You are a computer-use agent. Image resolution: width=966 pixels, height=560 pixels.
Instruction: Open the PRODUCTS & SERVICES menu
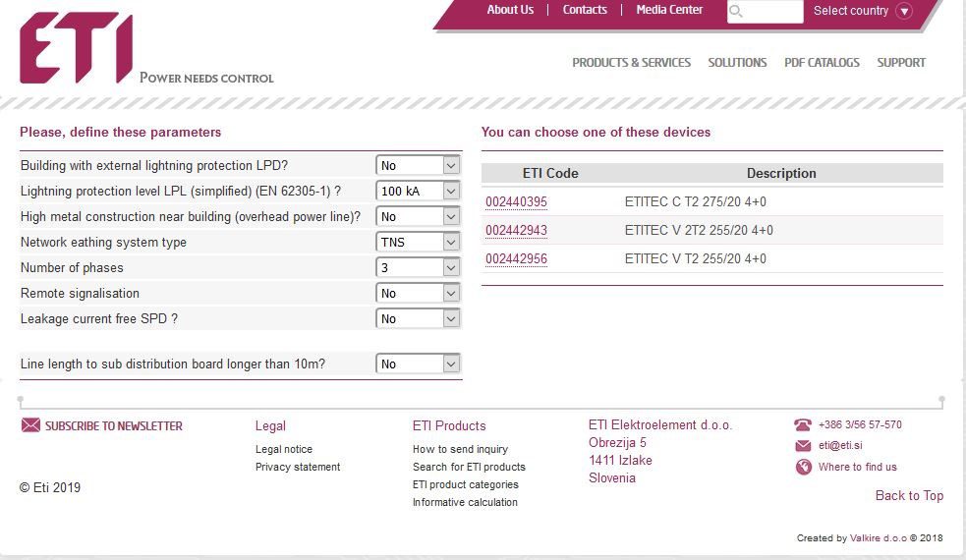631,63
